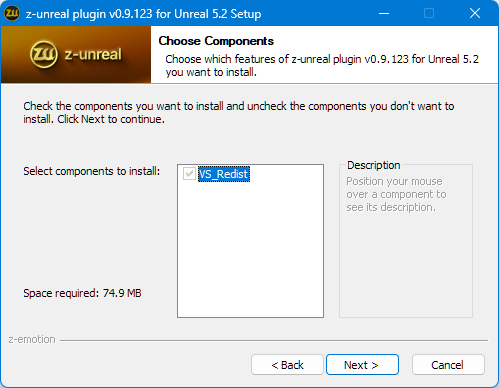This screenshot has width=499, height=388.
Task: Click the 'Select components to install:' label
Action: pos(92,171)
